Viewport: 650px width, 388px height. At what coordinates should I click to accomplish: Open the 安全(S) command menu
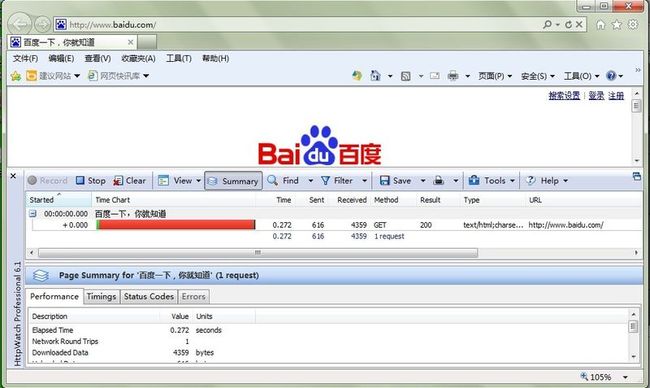538,76
